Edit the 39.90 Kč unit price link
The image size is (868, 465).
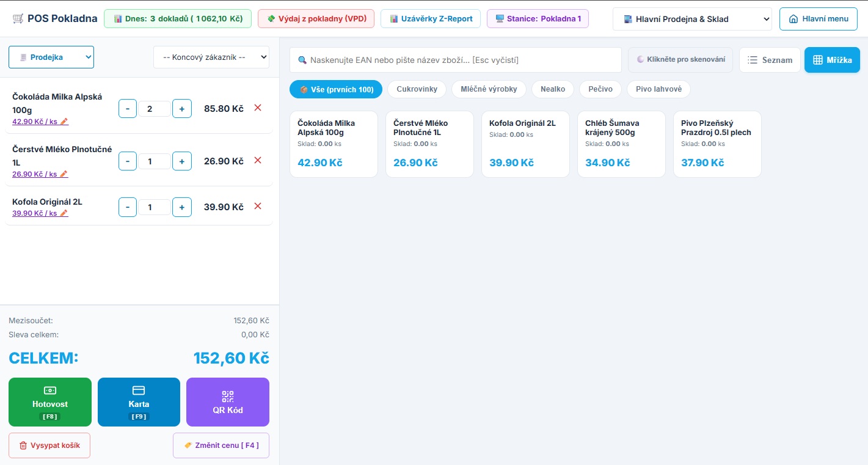(x=40, y=213)
